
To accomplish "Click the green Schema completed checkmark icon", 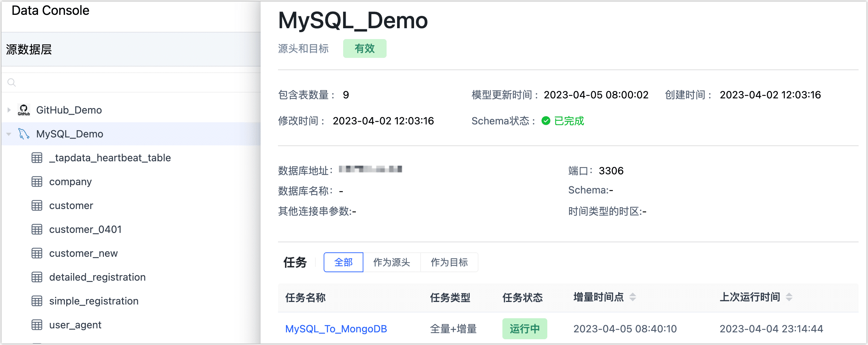I will click(546, 121).
